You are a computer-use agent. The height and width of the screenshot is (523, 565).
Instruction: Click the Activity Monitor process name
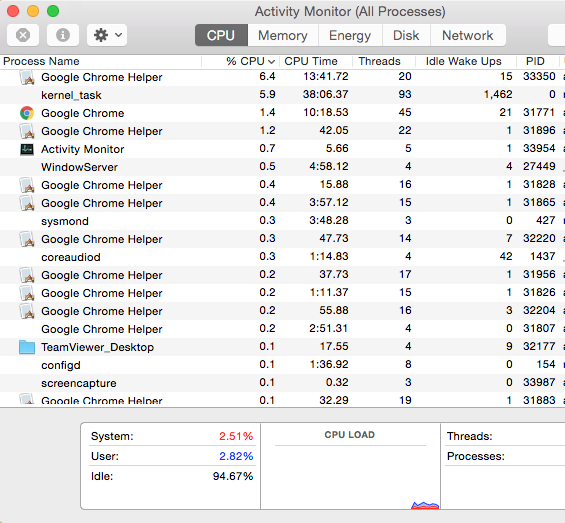pos(83,149)
